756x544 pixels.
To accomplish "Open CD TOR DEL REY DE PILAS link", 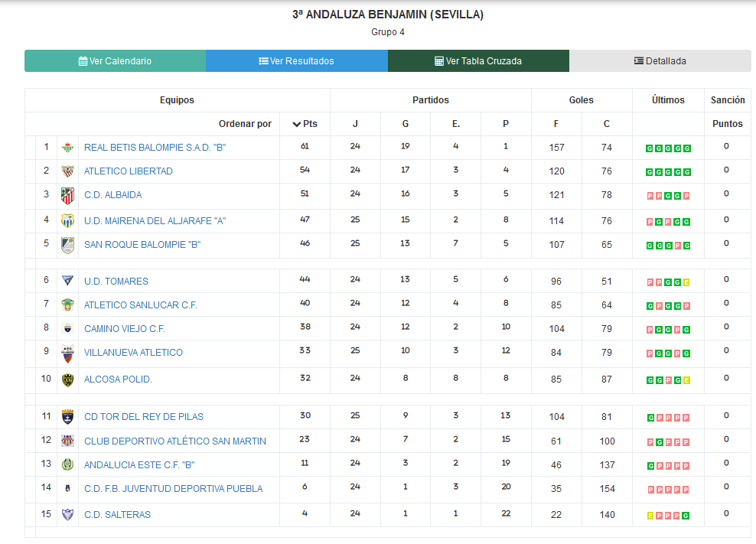I will point(144,417).
